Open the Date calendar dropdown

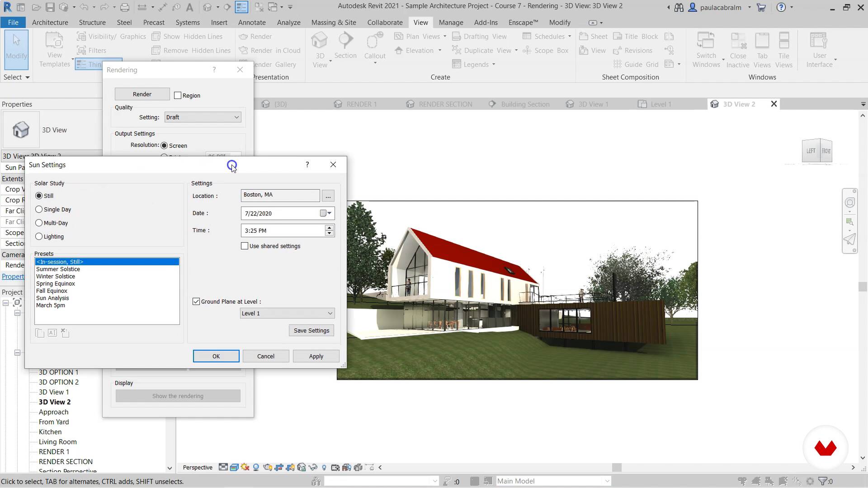click(326, 213)
